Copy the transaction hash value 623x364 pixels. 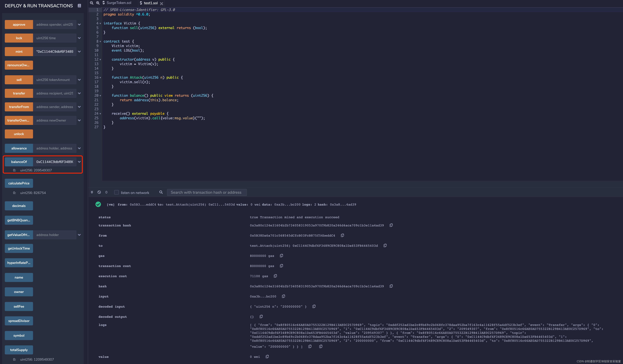point(391,225)
